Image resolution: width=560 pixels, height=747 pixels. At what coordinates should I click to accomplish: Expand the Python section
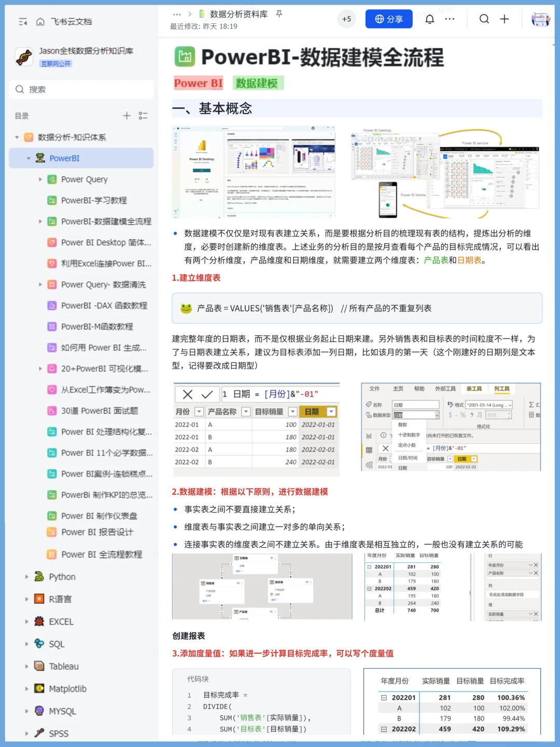click(x=27, y=577)
